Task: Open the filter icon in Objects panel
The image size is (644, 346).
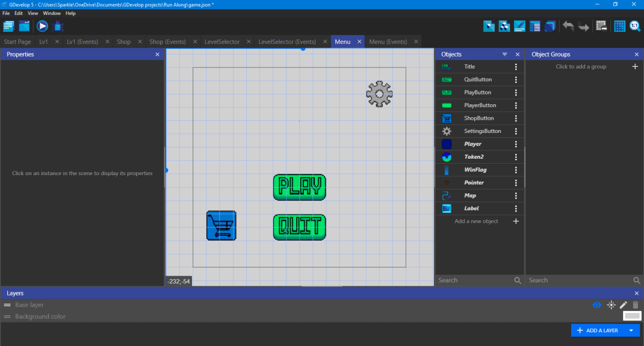Action: (505, 54)
